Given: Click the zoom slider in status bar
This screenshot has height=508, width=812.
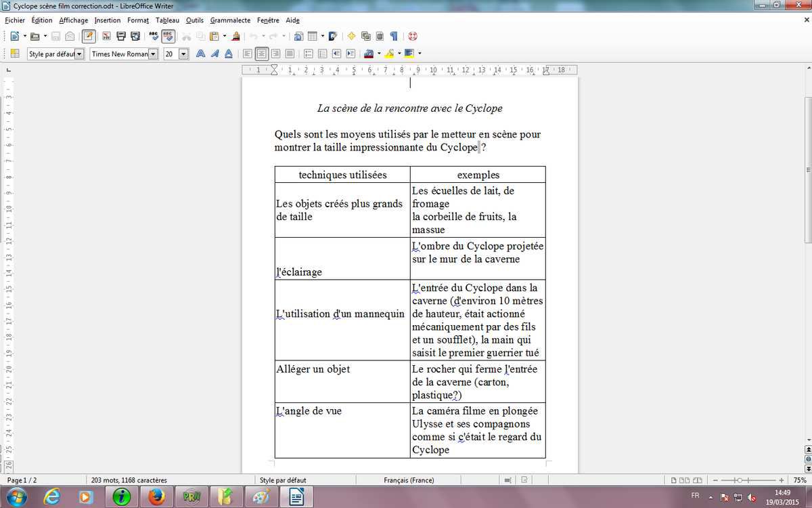Looking at the screenshot, I should 748,480.
